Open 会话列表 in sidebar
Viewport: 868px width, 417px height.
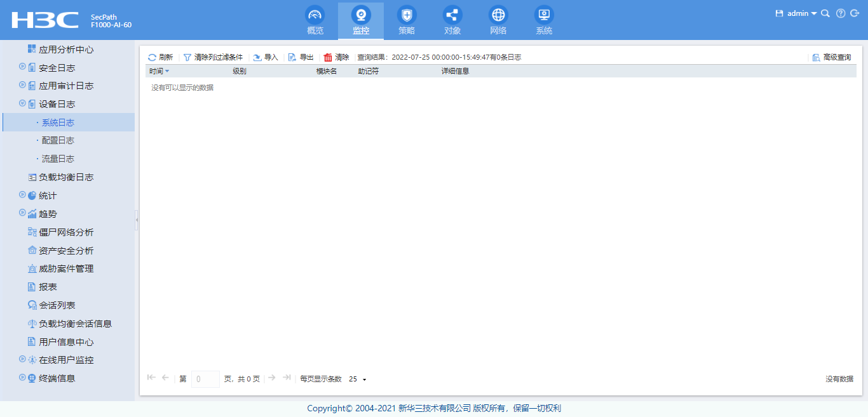click(x=57, y=305)
